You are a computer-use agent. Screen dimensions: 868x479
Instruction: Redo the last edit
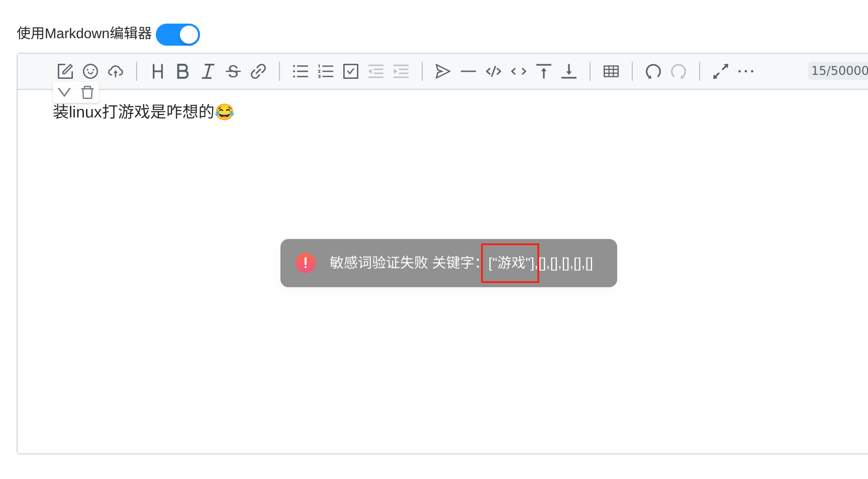pos(679,71)
